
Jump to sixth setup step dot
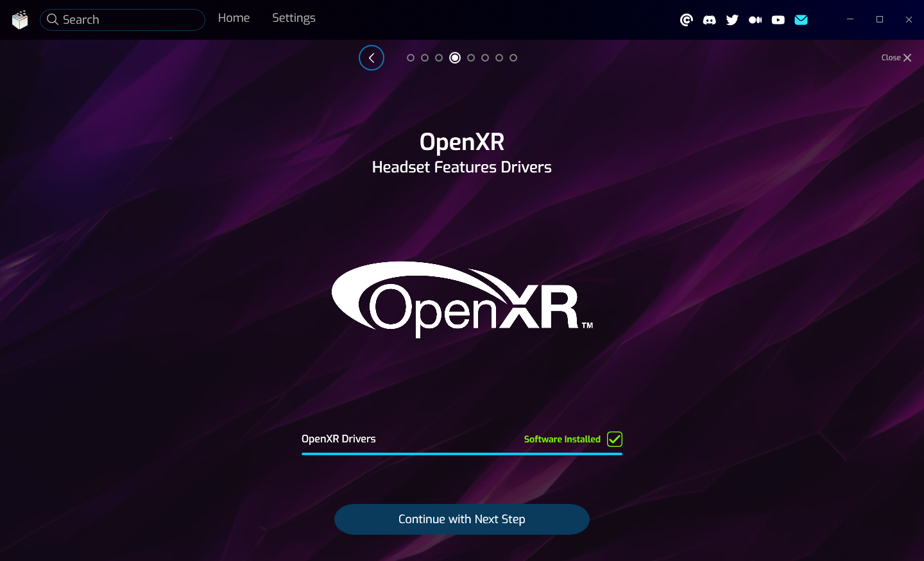(485, 58)
